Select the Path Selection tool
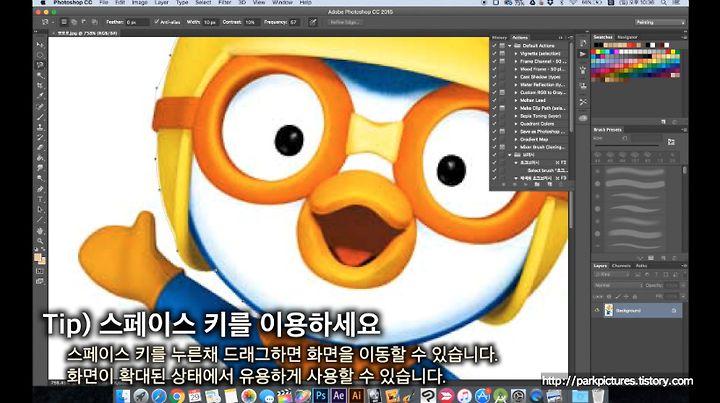Image resolution: width=720 pixels, height=403 pixels. pyautogui.click(x=40, y=210)
